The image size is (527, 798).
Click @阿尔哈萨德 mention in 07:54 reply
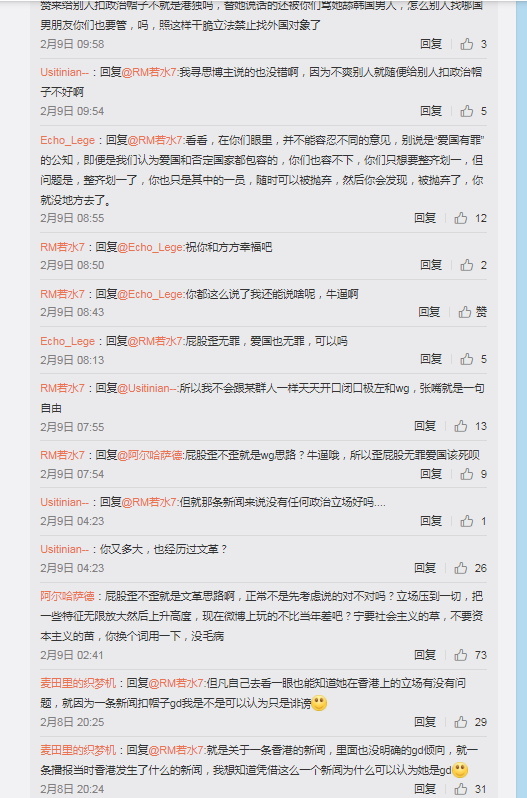(151, 455)
